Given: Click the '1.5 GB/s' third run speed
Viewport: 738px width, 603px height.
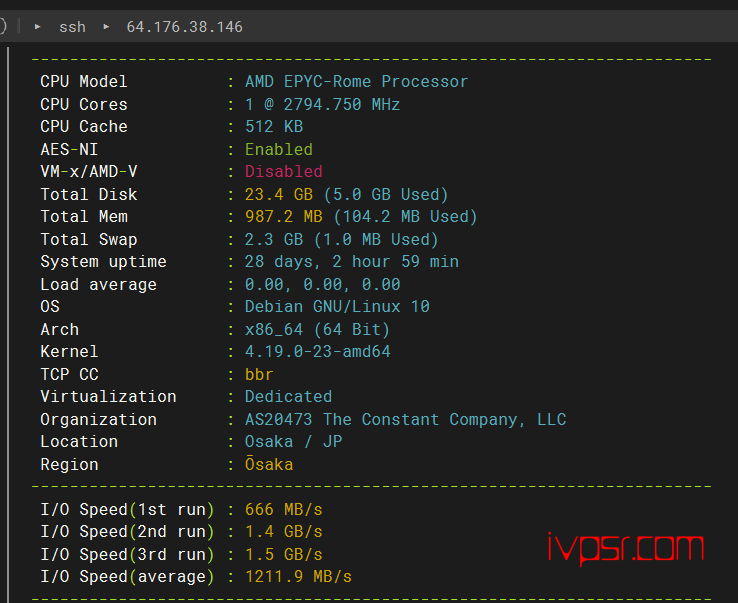Looking at the screenshot, I should point(283,555).
